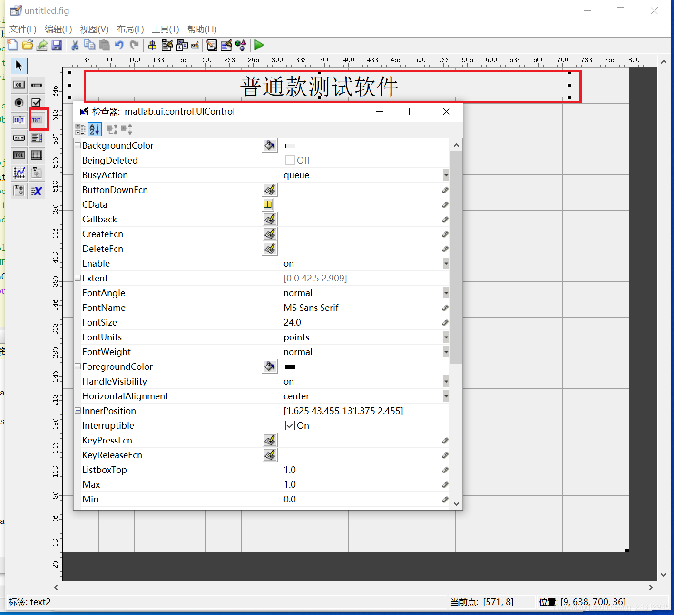The width and height of the screenshot is (674, 616).
Task: Open the Menu Editor
Action: pyautogui.click(x=167, y=45)
